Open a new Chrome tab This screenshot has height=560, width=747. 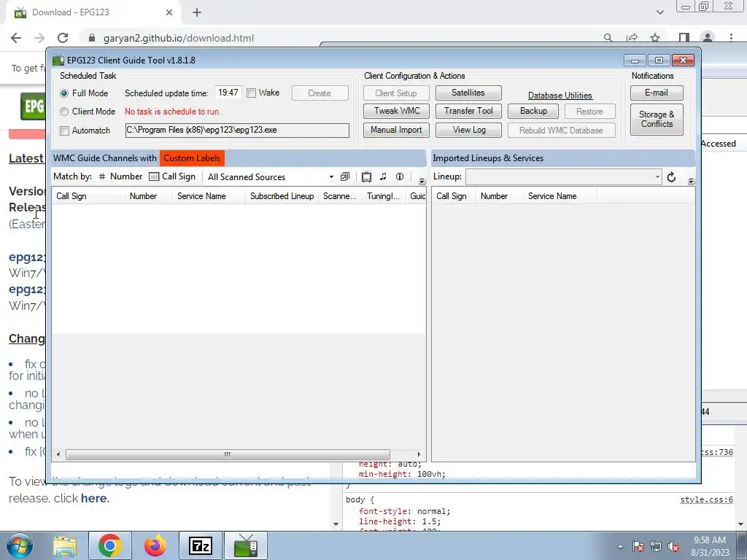point(197,12)
